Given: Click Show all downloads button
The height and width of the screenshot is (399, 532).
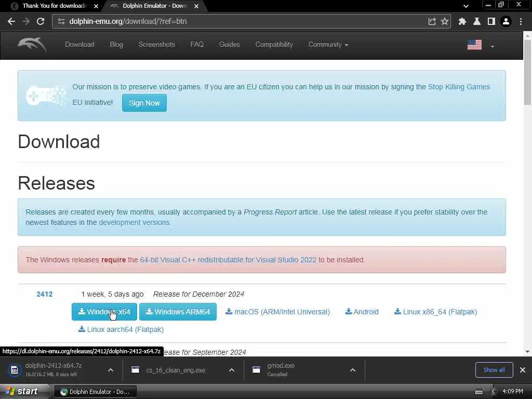Looking at the screenshot, I should pos(494,370).
